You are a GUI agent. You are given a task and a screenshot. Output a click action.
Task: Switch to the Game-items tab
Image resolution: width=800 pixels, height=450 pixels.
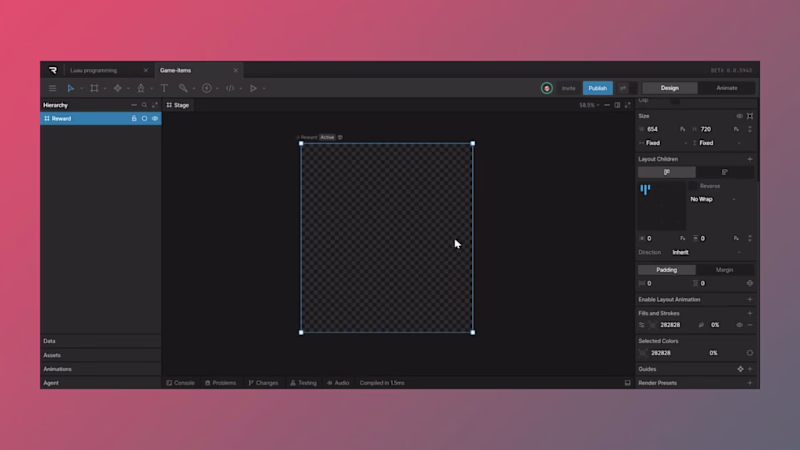tap(176, 70)
